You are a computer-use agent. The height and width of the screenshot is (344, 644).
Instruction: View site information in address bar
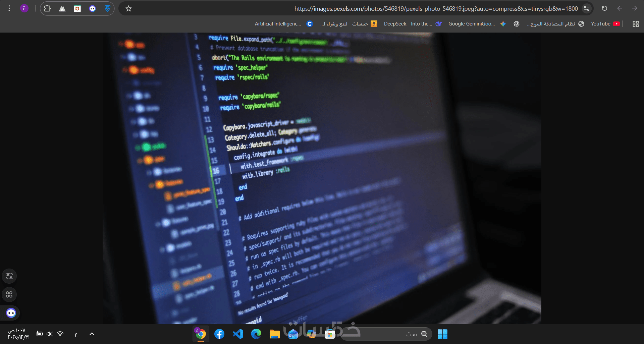[587, 8]
